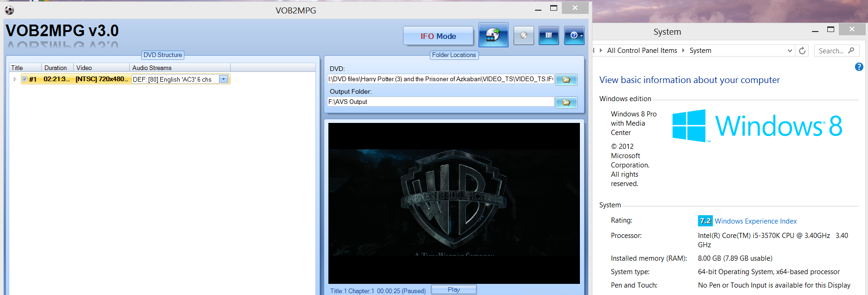Minimize the System window

point(815,31)
